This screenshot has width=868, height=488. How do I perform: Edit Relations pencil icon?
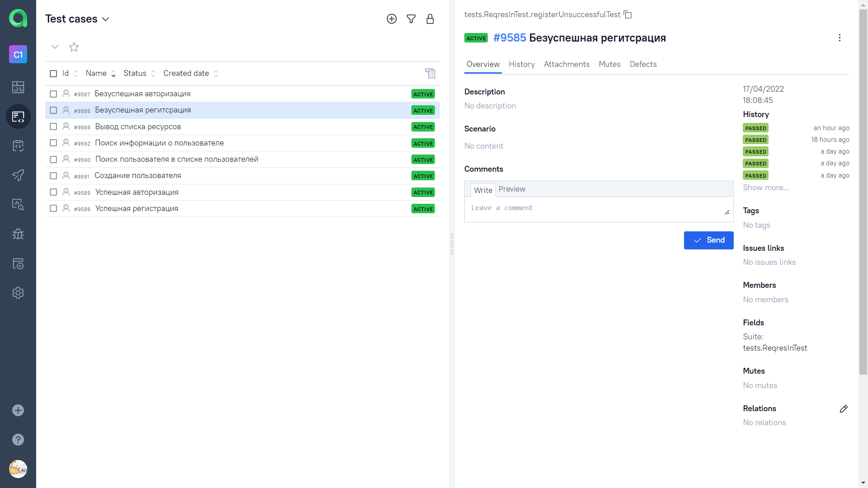point(844,409)
